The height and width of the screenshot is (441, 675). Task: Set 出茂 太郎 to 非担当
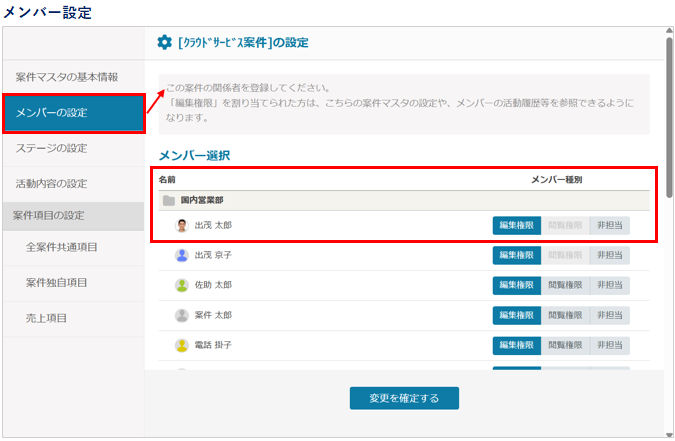tap(610, 225)
